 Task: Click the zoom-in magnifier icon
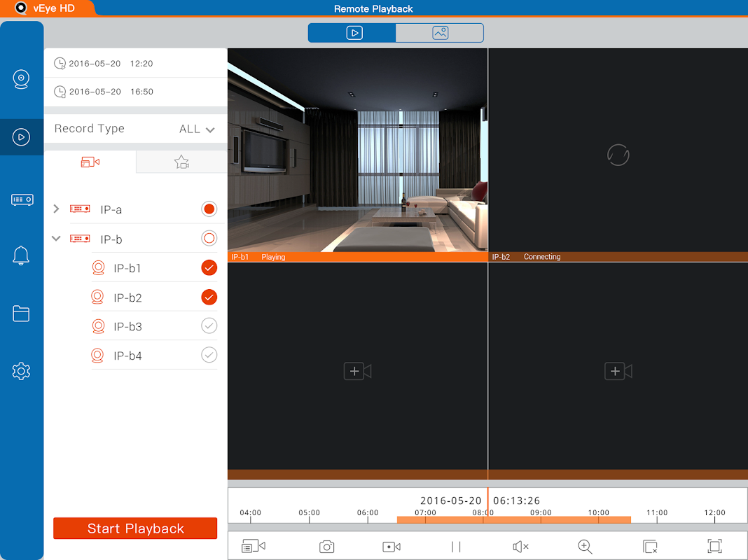point(585,546)
